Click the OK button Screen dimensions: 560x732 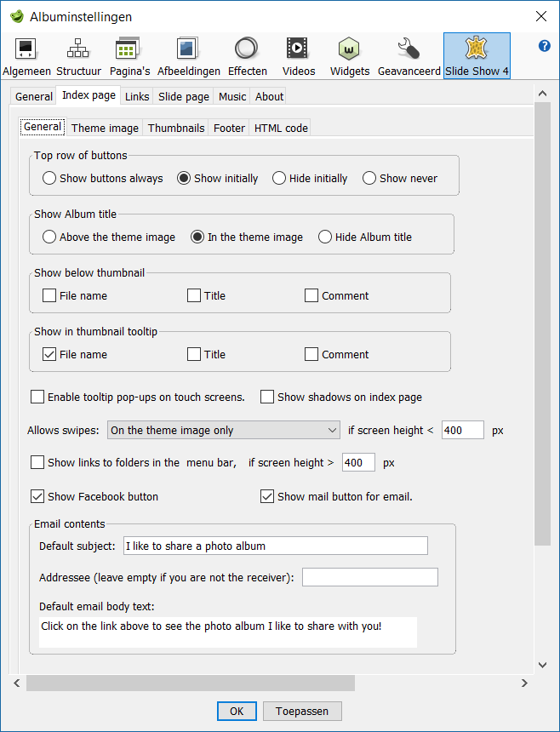click(237, 711)
